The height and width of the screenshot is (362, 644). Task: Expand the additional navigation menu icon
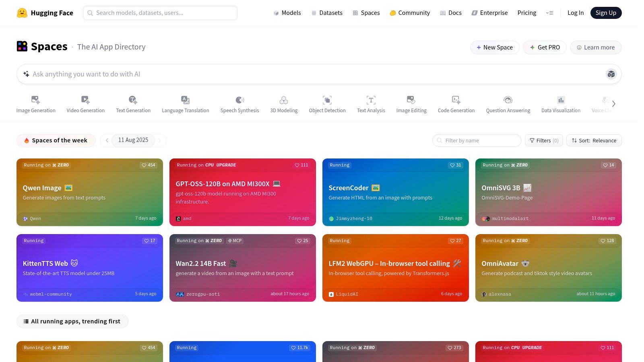pyautogui.click(x=549, y=13)
